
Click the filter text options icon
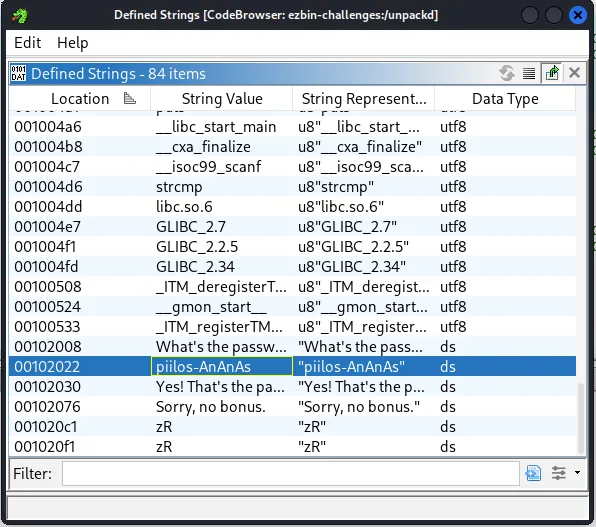click(x=533, y=473)
